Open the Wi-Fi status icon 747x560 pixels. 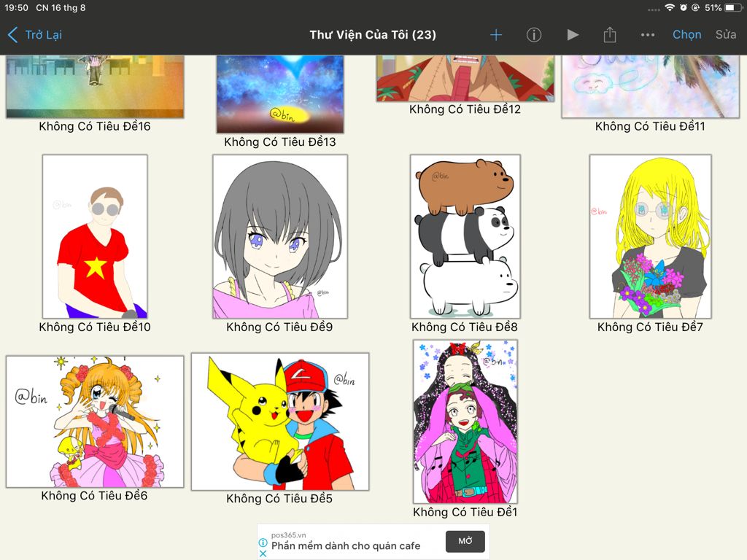[x=670, y=7]
